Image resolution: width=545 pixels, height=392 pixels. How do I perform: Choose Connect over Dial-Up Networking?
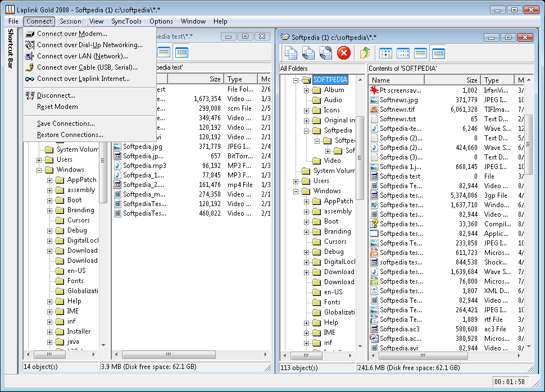click(x=90, y=45)
